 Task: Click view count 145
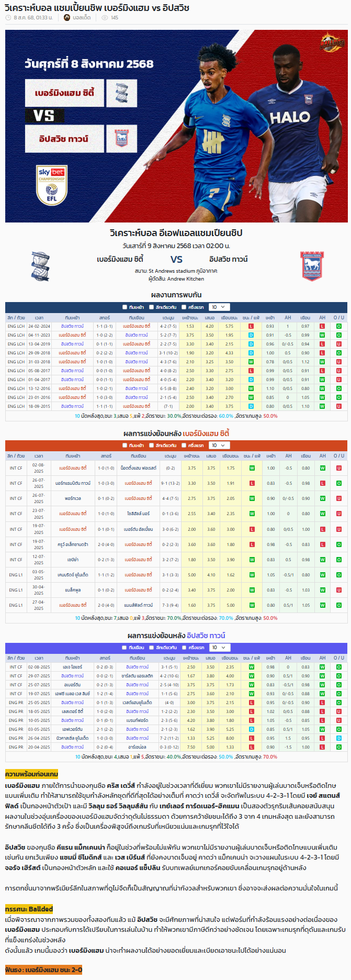pyautogui.click(x=115, y=18)
